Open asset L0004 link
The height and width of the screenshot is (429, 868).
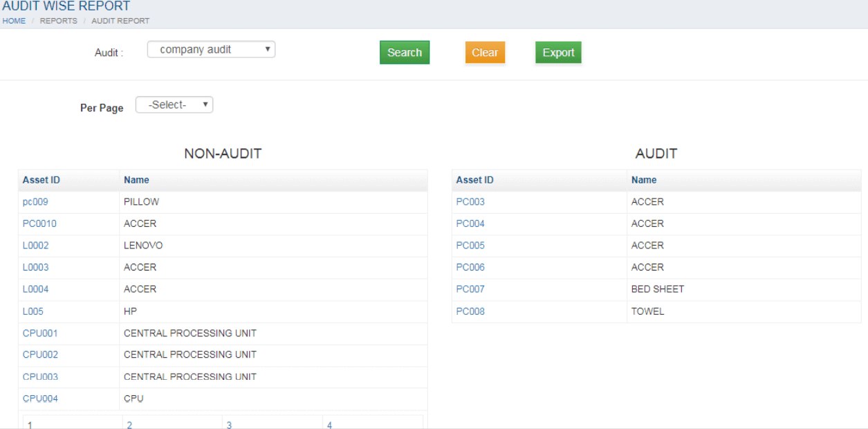pyautogui.click(x=36, y=289)
